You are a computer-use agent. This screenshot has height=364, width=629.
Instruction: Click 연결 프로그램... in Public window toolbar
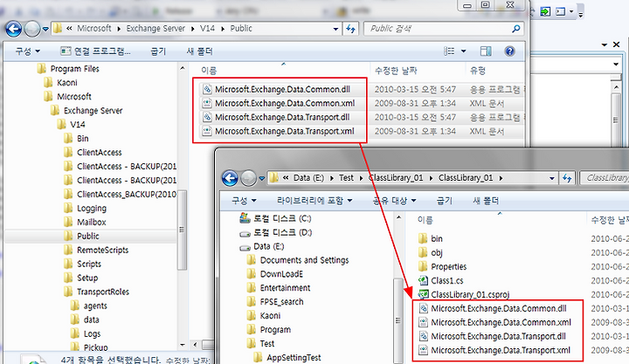tap(95, 52)
